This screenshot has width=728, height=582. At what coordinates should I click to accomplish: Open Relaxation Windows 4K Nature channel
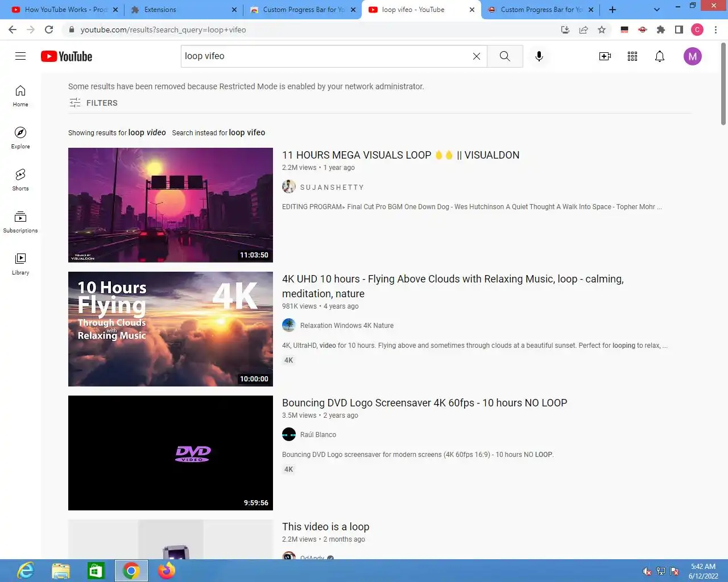[x=347, y=326]
